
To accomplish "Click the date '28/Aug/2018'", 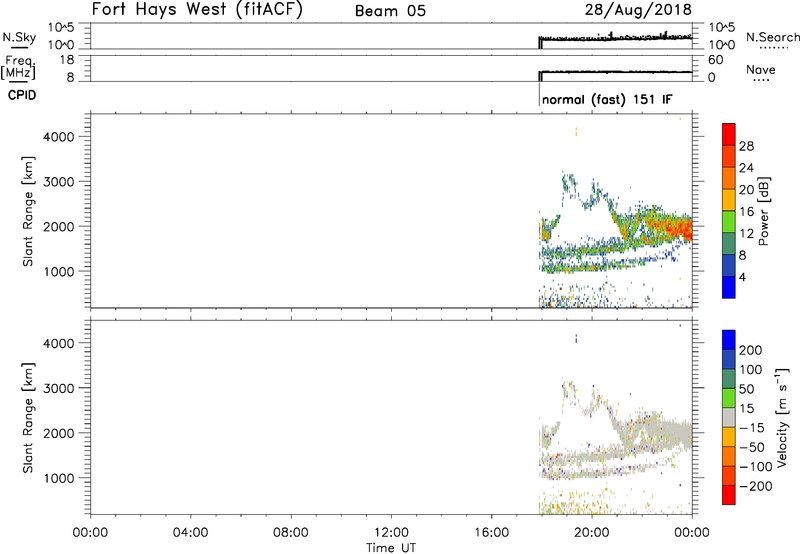I will [638, 10].
